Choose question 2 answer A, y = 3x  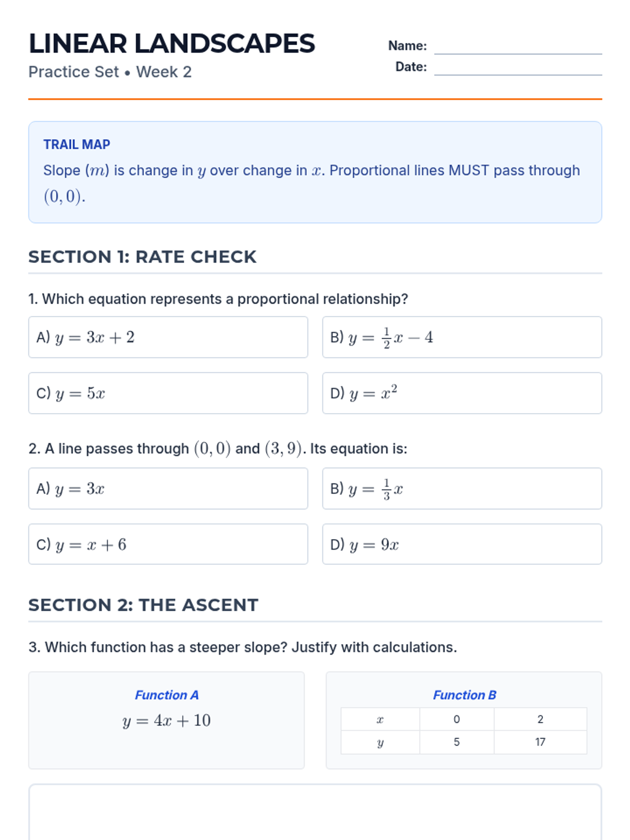tap(168, 489)
